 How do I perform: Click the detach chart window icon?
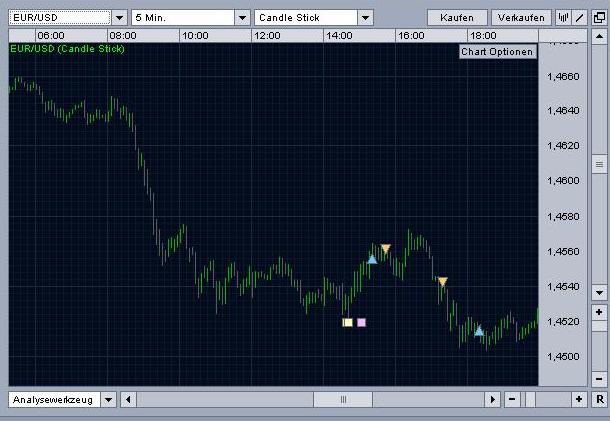(599, 18)
